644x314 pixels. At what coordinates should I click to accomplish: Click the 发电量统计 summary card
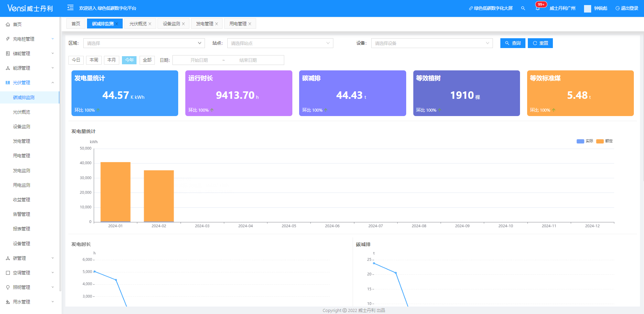(125, 93)
